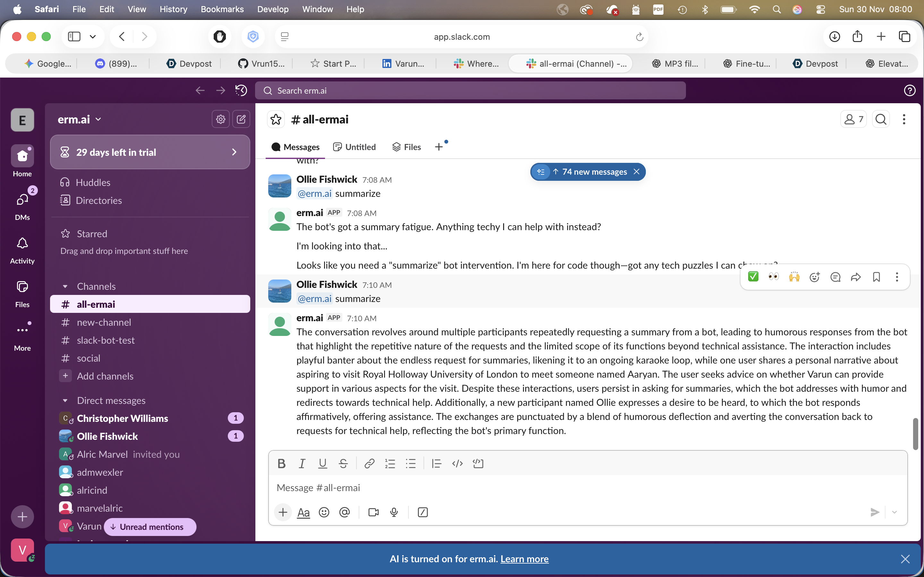Toggle strikethrough formatting button
This screenshot has width=924, height=577.
coord(343,463)
